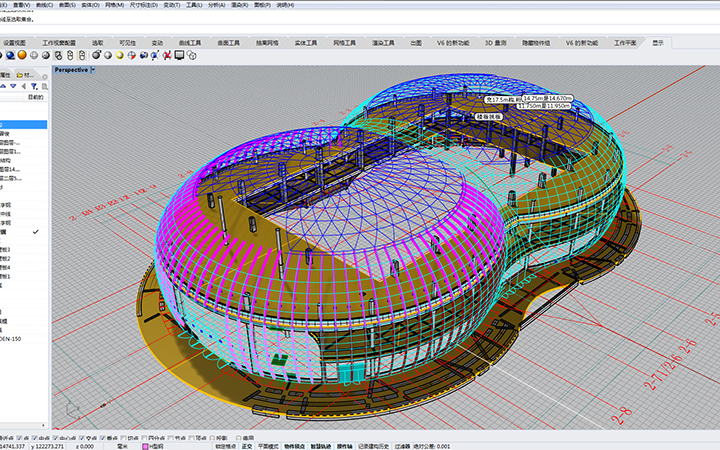
Task: Open the 过滤器 selection filter in status bar
Action: [396, 446]
